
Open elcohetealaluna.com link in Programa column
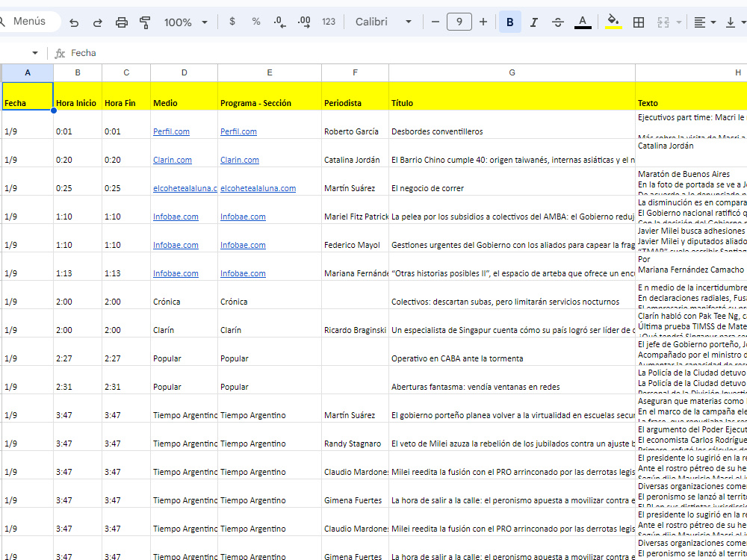258,188
